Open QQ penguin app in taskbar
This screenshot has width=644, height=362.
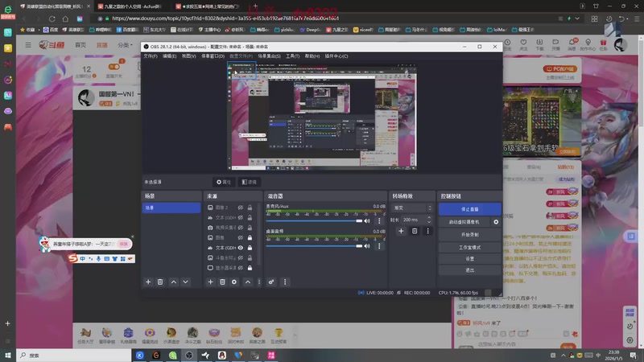tap(222, 355)
